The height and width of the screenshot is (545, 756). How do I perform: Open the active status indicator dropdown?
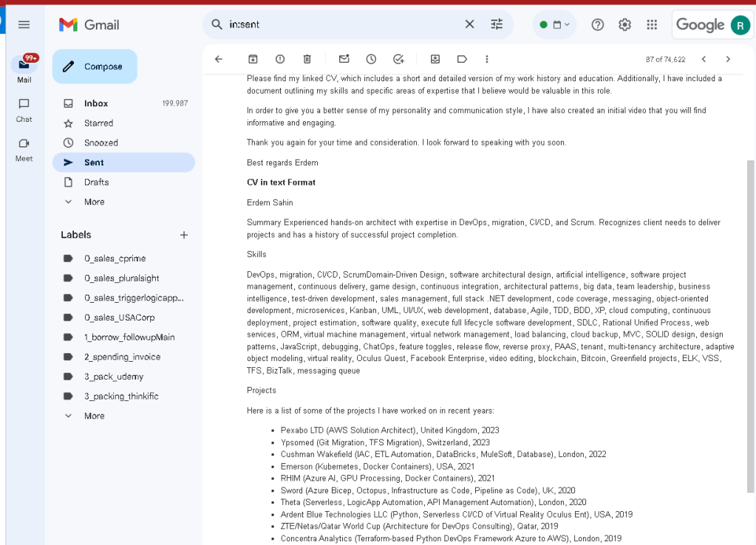(555, 24)
